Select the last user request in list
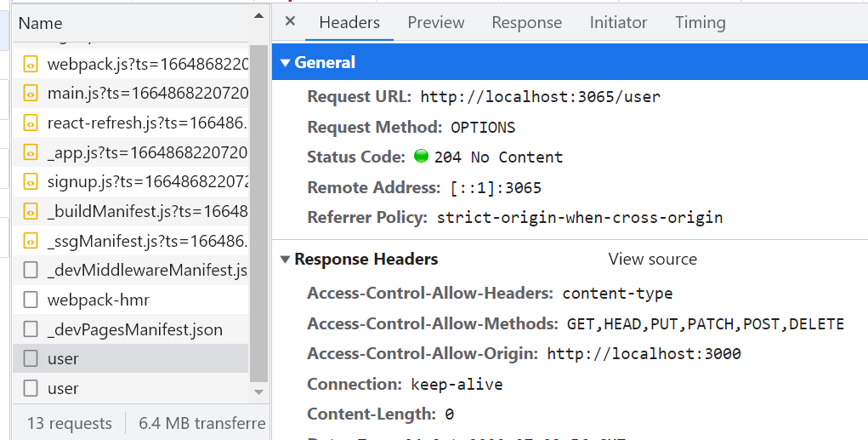868x440 pixels. point(63,389)
